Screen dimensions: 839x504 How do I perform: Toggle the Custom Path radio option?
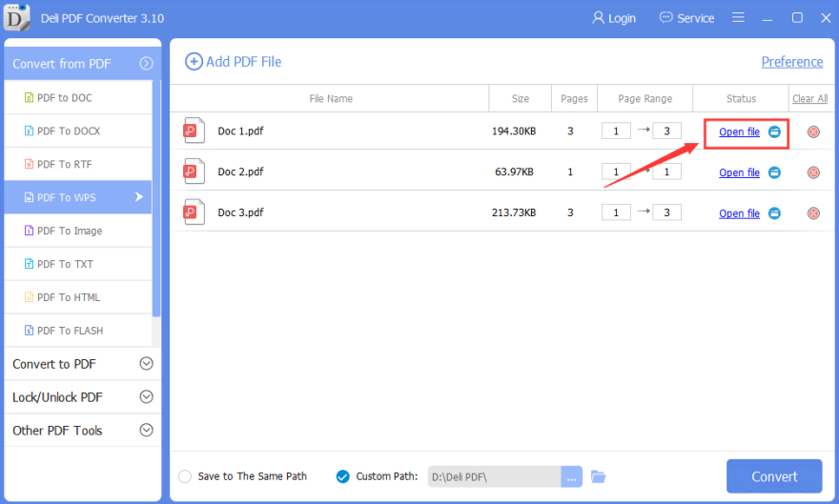tap(342, 476)
